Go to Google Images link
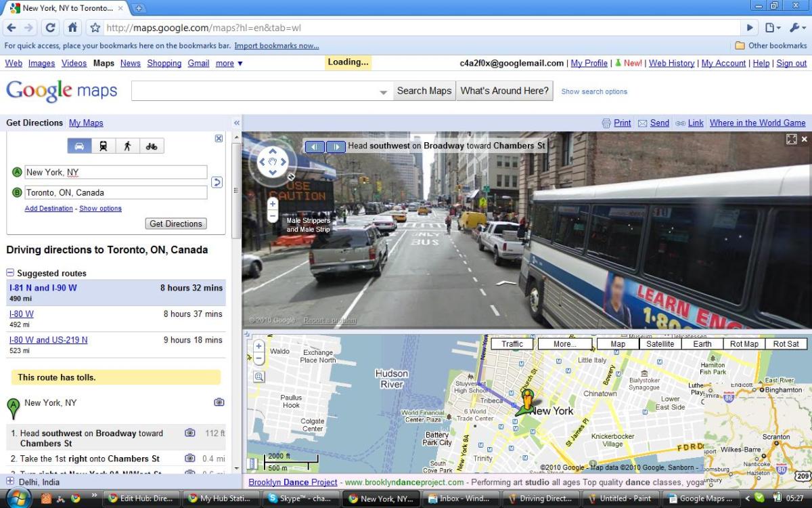 coord(41,63)
